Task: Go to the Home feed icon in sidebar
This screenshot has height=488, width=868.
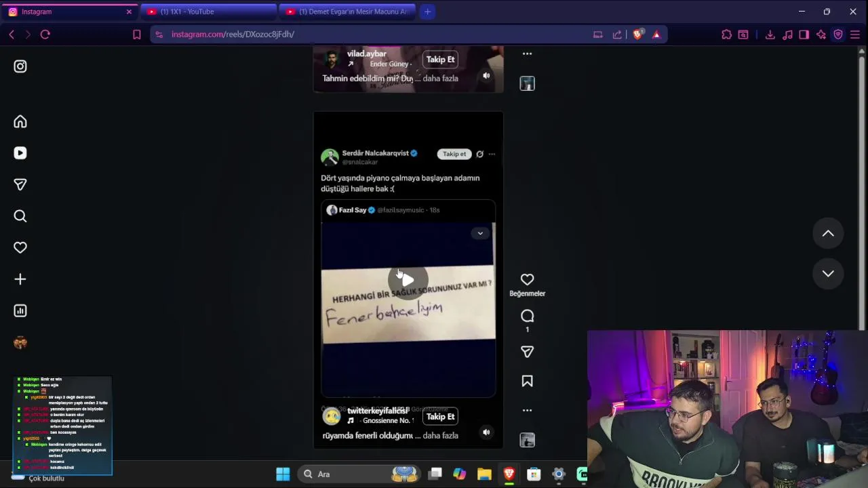Action: (x=20, y=122)
